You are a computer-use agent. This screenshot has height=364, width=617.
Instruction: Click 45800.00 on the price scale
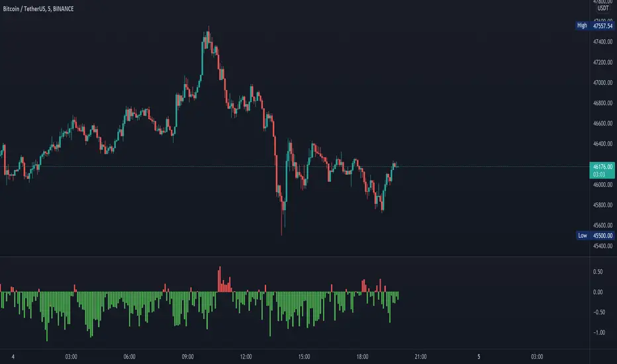point(602,205)
